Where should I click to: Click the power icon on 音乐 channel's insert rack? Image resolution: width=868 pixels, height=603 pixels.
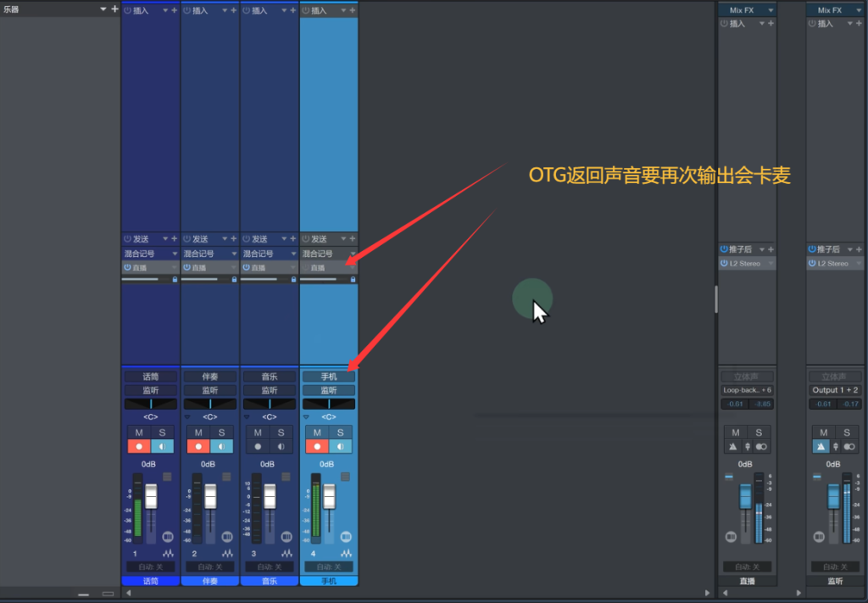coord(246,10)
